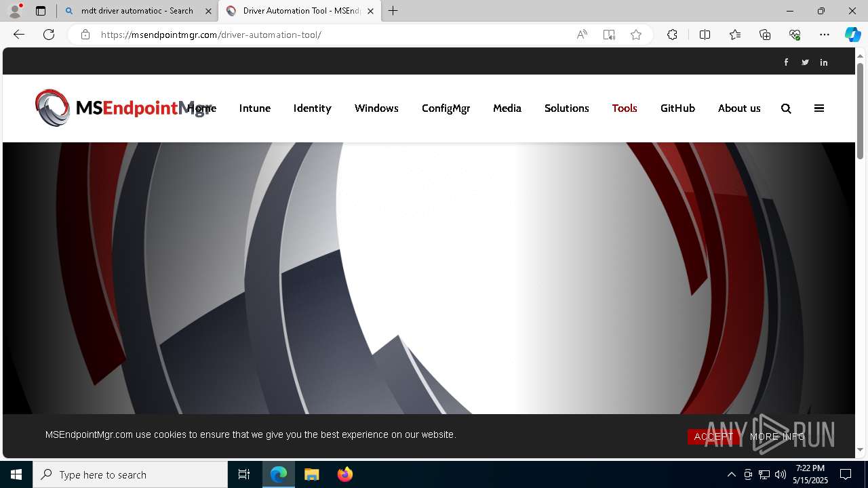
Task: Show hidden system tray icons
Action: [x=731, y=474]
